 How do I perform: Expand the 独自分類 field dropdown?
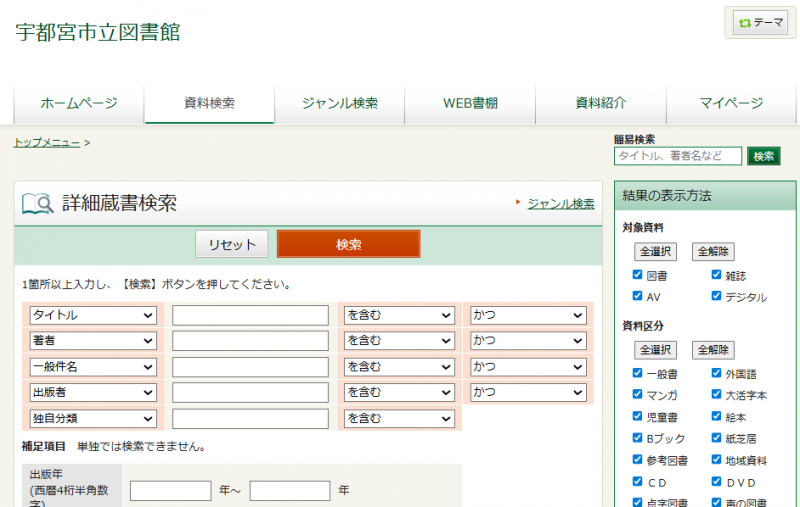(93, 419)
